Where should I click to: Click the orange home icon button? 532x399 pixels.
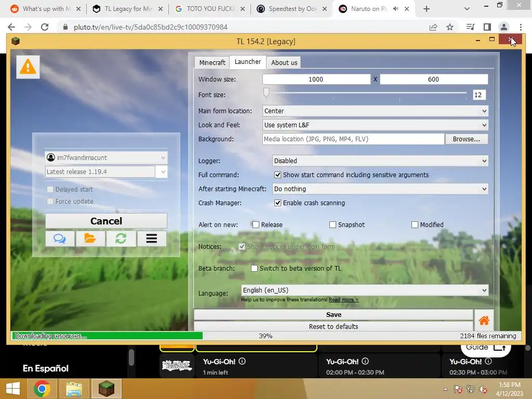[484, 320]
